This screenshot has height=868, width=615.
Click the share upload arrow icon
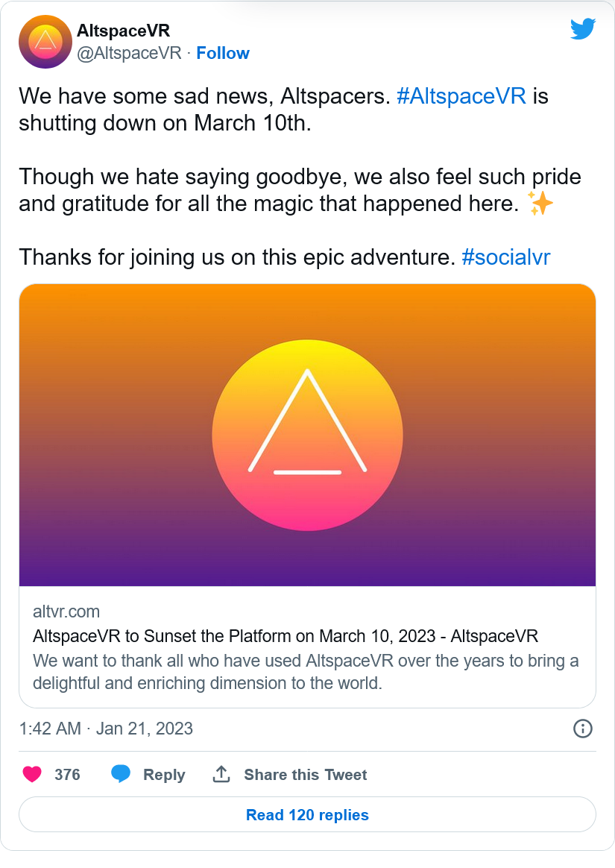[x=221, y=774]
